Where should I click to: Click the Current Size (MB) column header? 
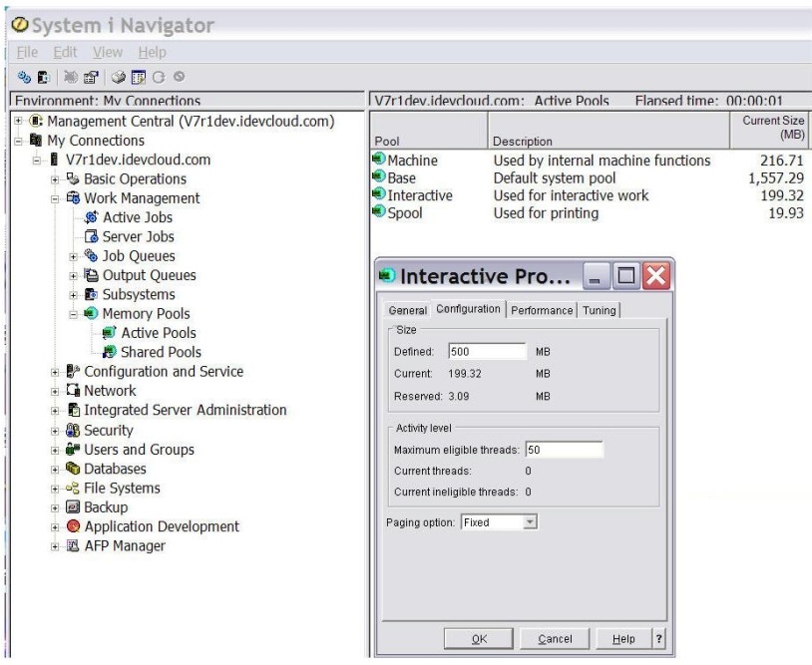pos(768,131)
